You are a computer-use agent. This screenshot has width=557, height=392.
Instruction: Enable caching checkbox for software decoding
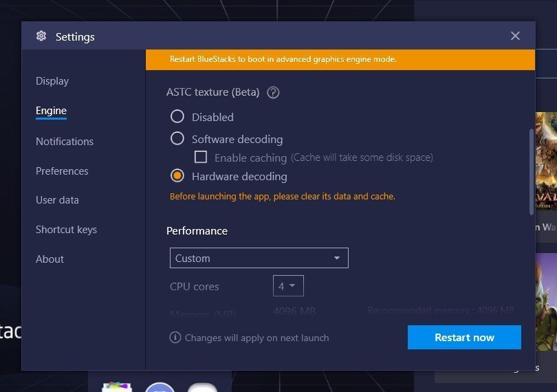201,157
